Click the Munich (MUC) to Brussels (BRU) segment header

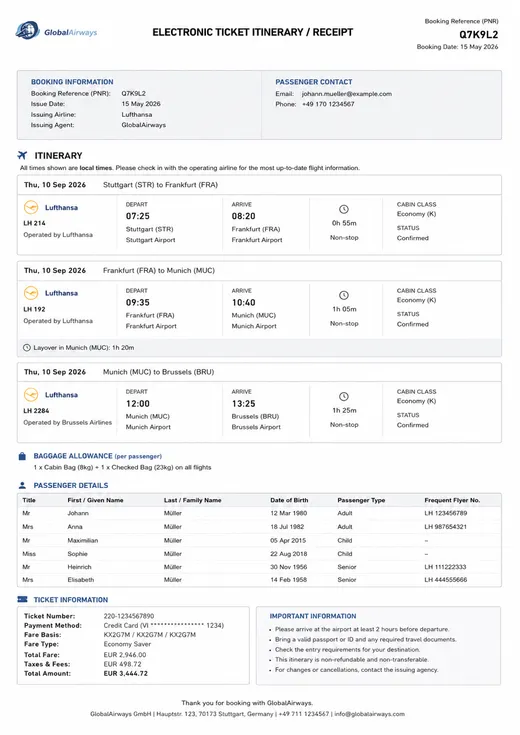tap(158, 372)
